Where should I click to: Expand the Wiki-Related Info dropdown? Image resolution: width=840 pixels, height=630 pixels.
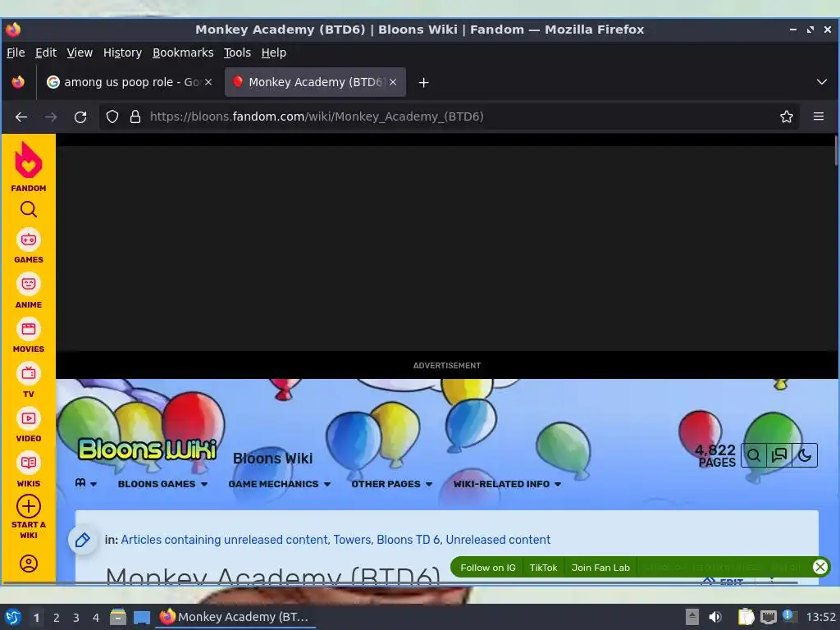pos(507,484)
